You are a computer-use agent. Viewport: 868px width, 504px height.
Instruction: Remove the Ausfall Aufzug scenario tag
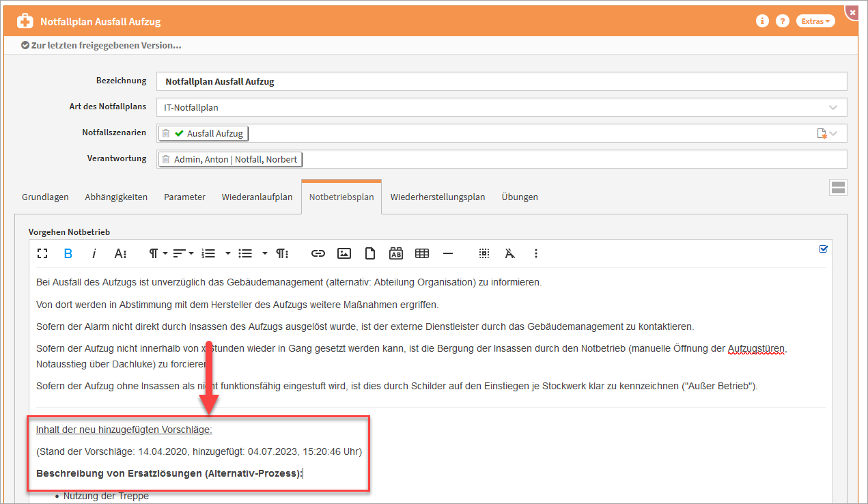166,134
